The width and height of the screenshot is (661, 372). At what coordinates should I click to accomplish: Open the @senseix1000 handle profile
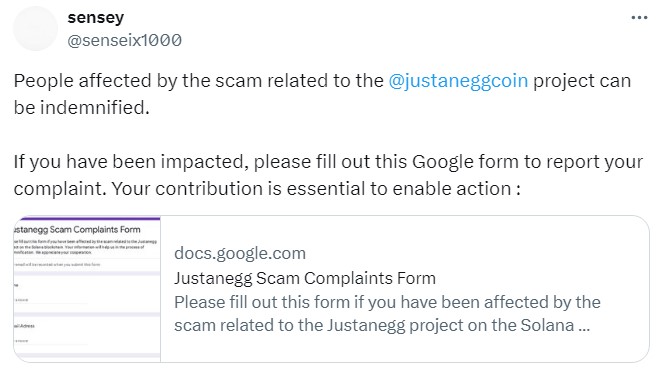click(x=124, y=40)
